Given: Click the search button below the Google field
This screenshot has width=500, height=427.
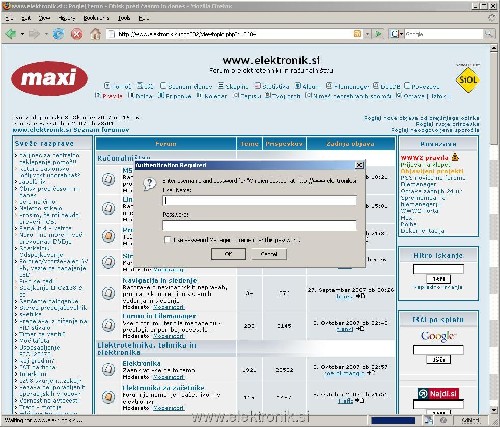Looking at the screenshot, I should (x=438, y=359).
